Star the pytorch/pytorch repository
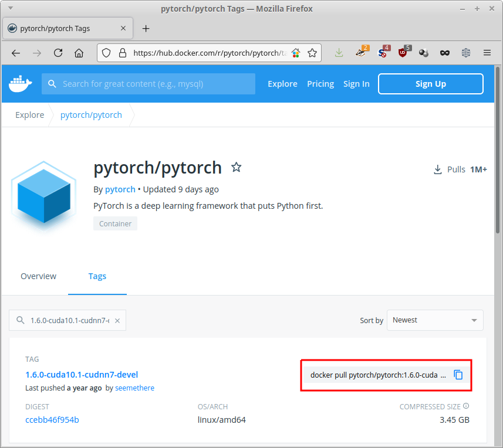Image resolution: width=503 pixels, height=448 pixels. pyautogui.click(x=237, y=167)
